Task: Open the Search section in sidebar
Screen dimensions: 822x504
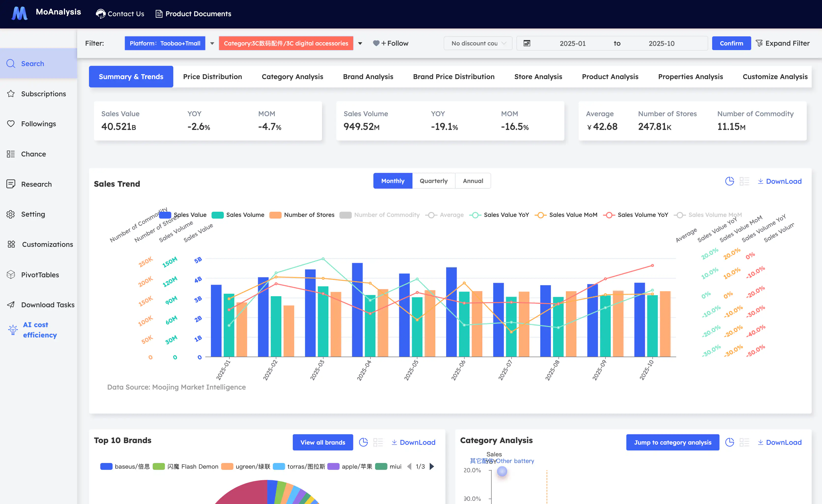Action: coord(32,63)
